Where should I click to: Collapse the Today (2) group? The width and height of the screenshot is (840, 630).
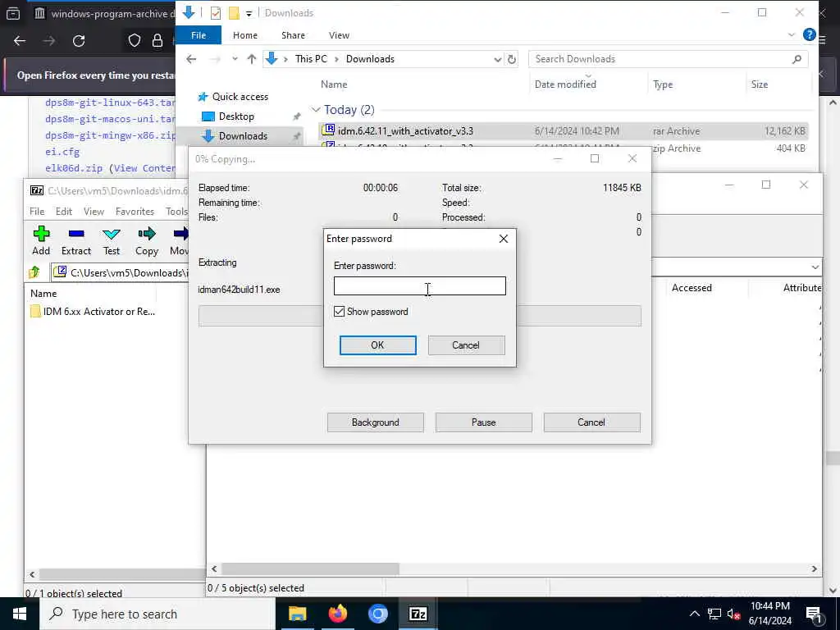click(x=316, y=110)
